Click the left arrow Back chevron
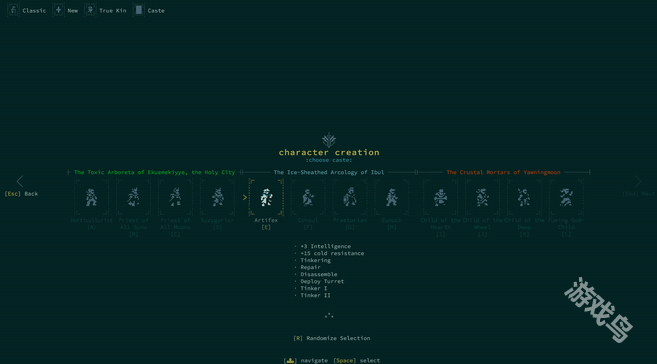 [20, 181]
